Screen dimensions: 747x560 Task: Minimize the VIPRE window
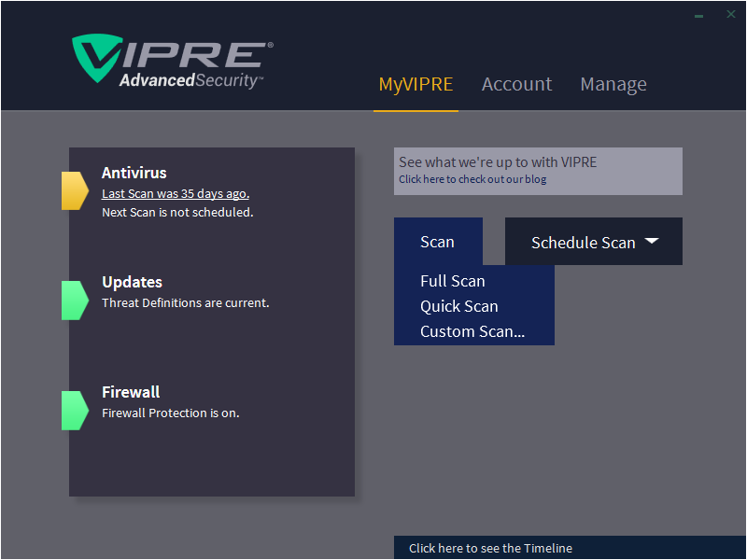(699, 15)
